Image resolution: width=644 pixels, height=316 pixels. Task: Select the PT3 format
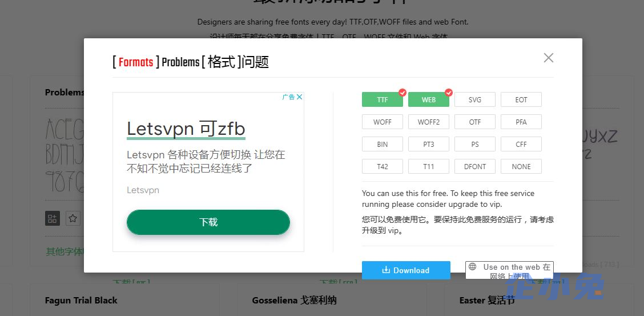click(x=429, y=144)
